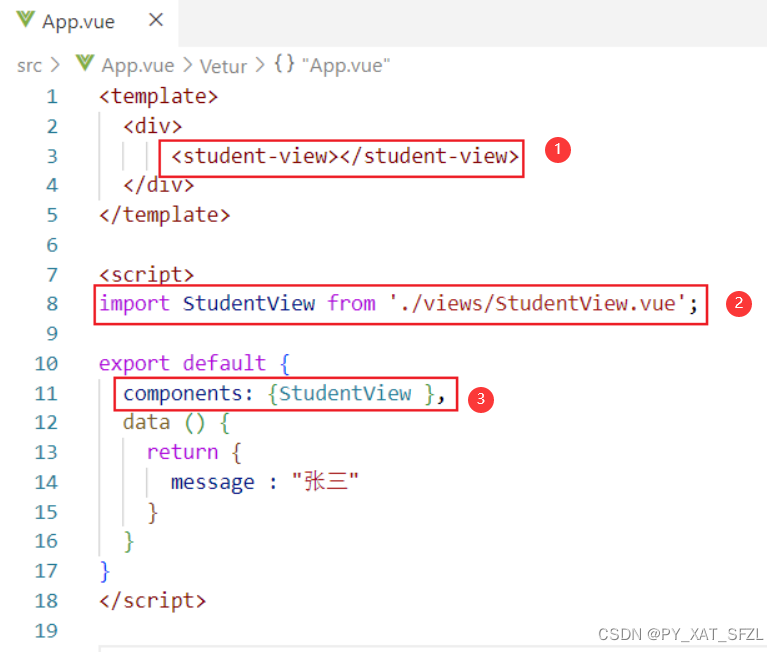This screenshot has height=652, width=779.
Task: Click the components property on line 11
Action: pos(182,394)
